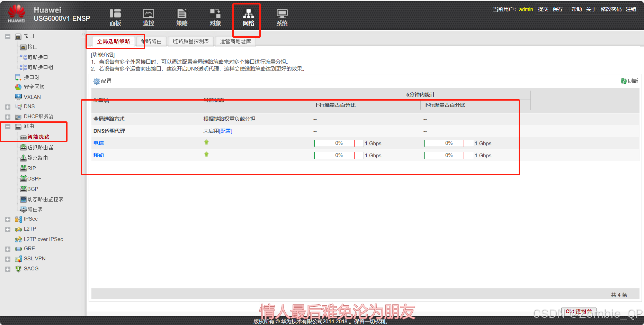Image resolution: width=644 pixels, height=325 pixels.
Task: Click the L2TP over IPSec icon
Action: point(18,239)
